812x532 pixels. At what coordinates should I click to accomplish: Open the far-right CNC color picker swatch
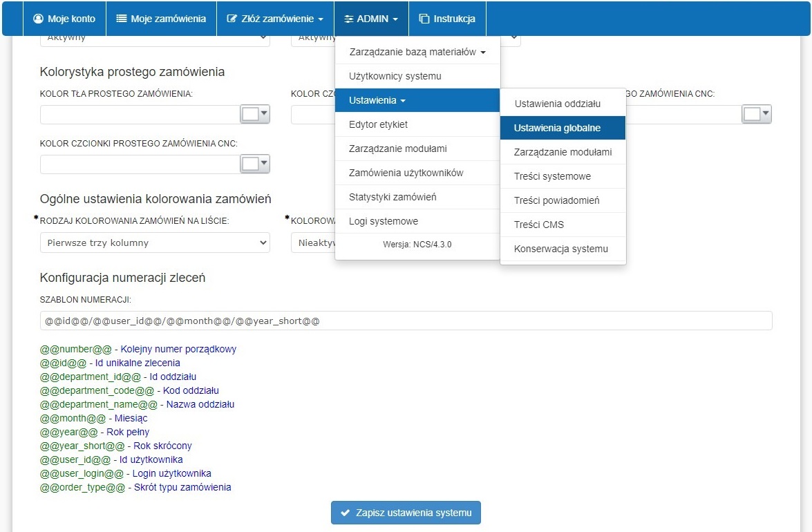click(756, 115)
